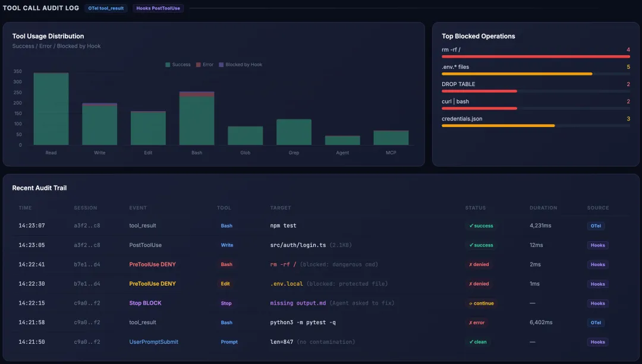Click the rm -rf / progress bar
The width and height of the screenshot is (642, 364).
click(536, 56)
